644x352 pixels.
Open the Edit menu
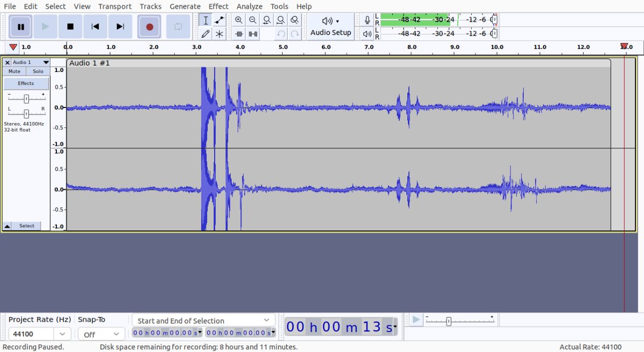tap(31, 6)
